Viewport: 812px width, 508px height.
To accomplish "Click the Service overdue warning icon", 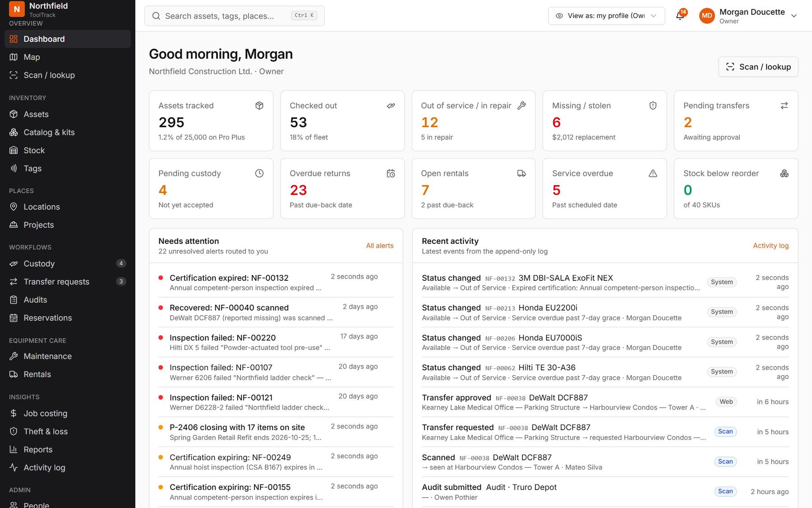I will [x=653, y=173].
